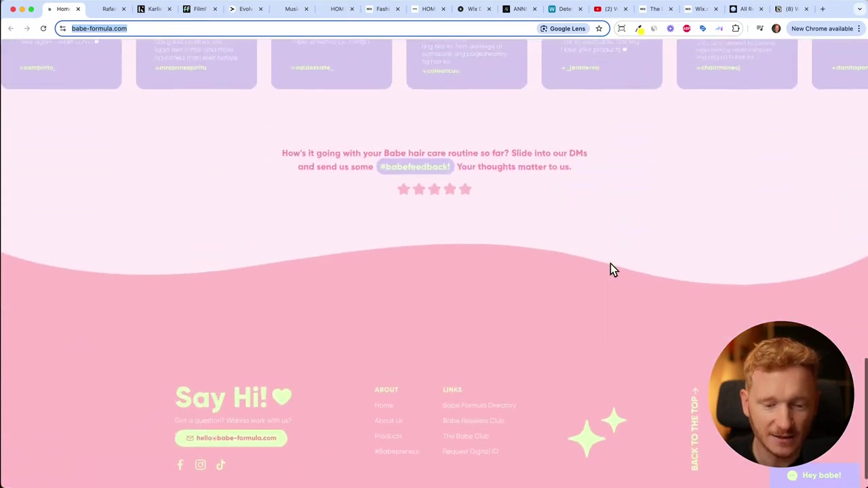The image size is (868, 488).
Task: Open the tab search dropdown arrow
Action: point(860,9)
